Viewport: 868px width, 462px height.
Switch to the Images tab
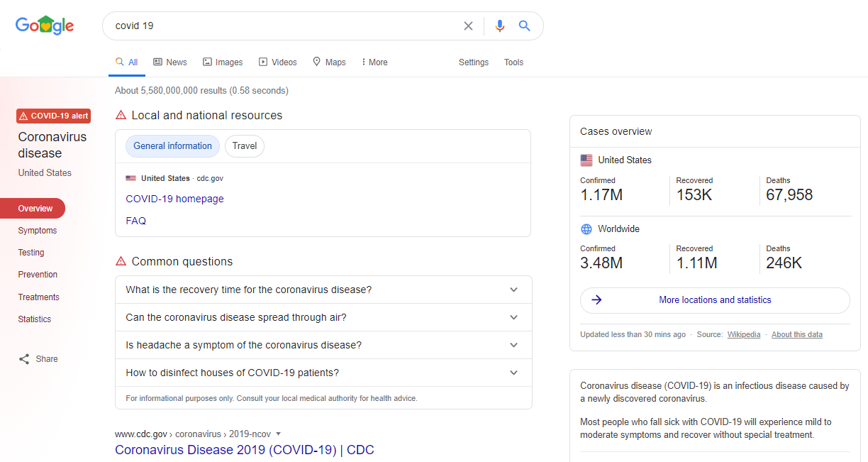[223, 62]
